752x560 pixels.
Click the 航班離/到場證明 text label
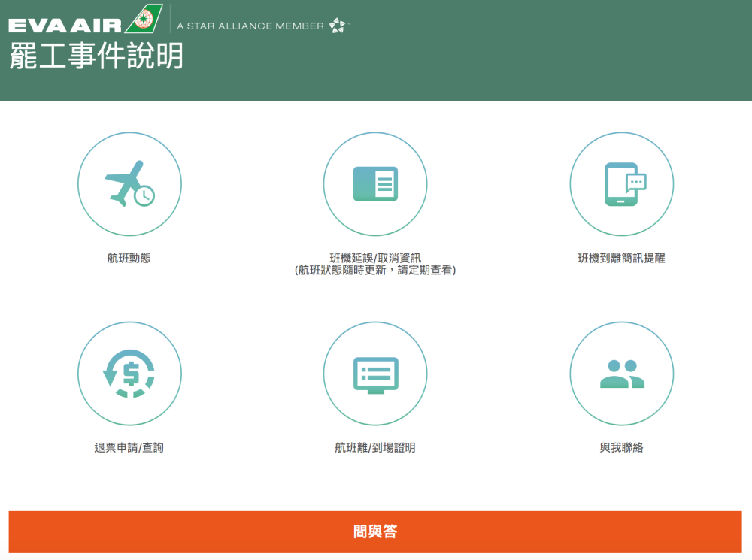(x=375, y=447)
